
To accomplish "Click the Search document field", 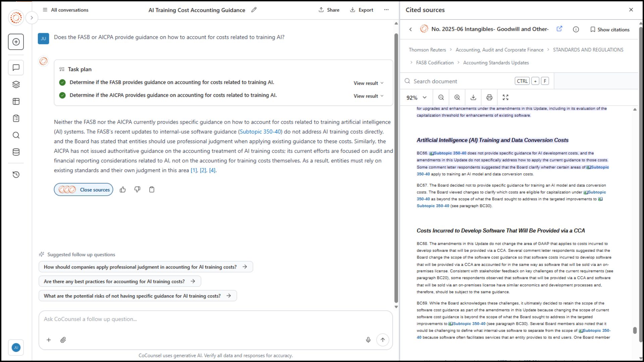I will point(460,81).
